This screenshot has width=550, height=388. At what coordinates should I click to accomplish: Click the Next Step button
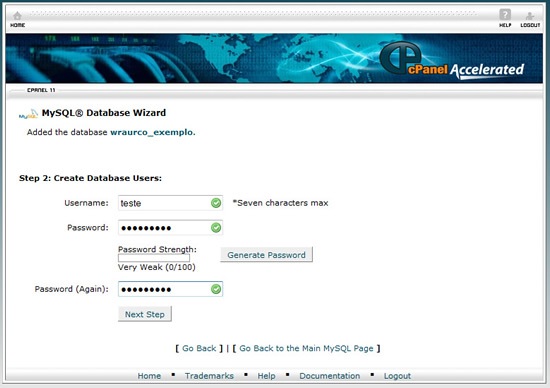click(145, 314)
